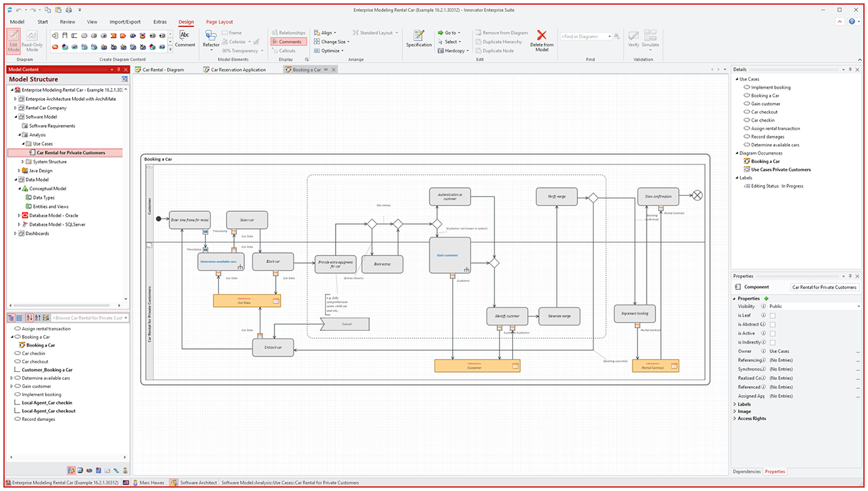
Task: Expand the Dashboards tree node
Action: click(15, 233)
